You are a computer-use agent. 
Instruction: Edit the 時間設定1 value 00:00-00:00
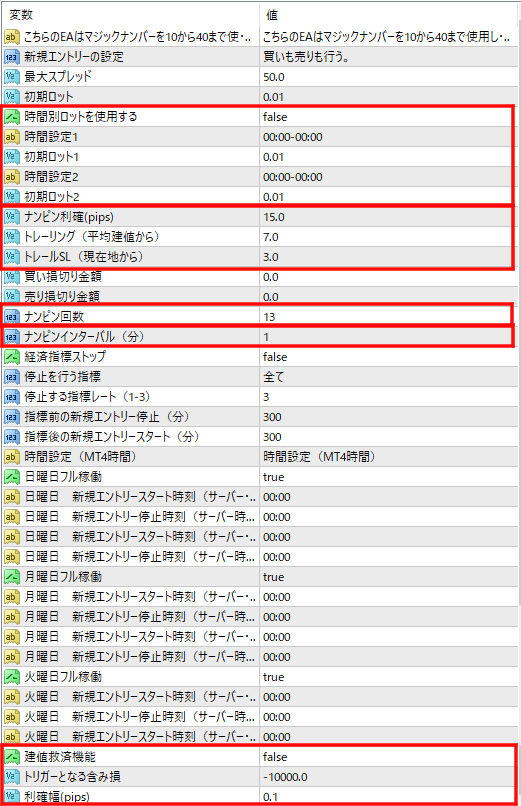pyautogui.click(x=293, y=137)
